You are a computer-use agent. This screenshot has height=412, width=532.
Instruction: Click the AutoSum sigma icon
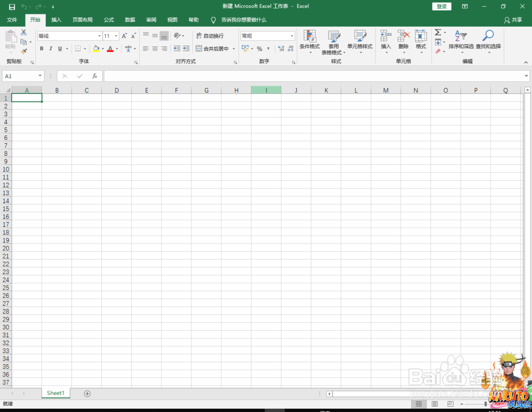coord(438,32)
